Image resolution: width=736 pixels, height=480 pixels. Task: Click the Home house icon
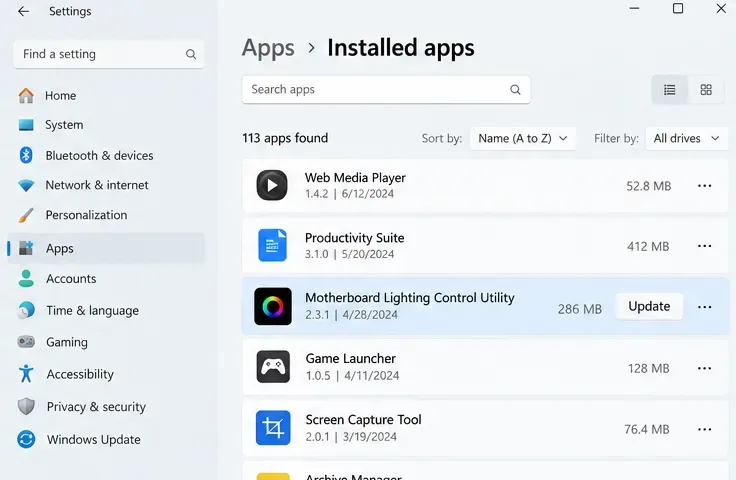click(x=26, y=95)
